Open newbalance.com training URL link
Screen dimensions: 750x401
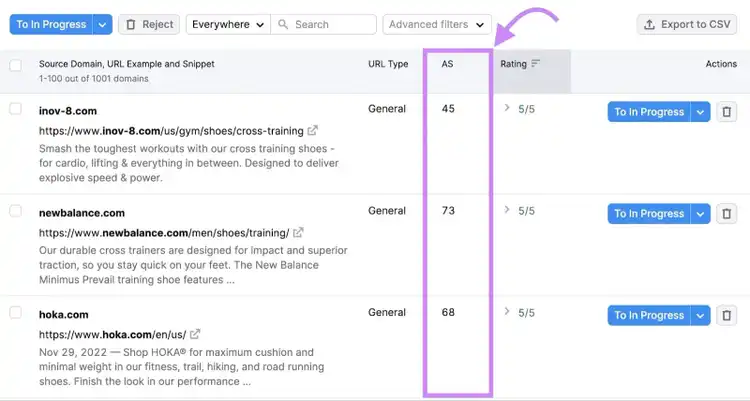[x=164, y=233]
